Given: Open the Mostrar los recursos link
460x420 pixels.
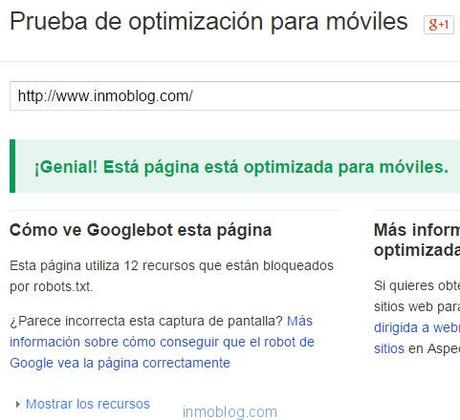Looking at the screenshot, I should click(88, 404).
